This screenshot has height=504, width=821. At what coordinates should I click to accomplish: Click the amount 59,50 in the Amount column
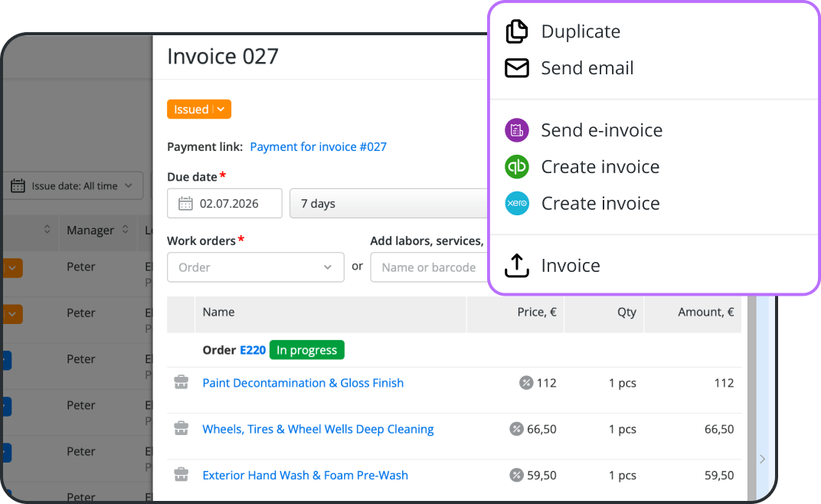point(719,475)
